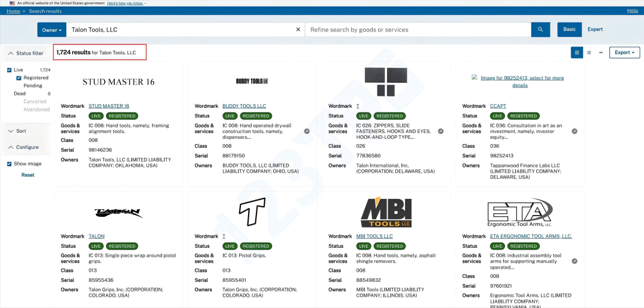The height and width of the screenshot is (308, 644).
Task: Collapse the Status filter section
Action: click(x=26, y=53)
